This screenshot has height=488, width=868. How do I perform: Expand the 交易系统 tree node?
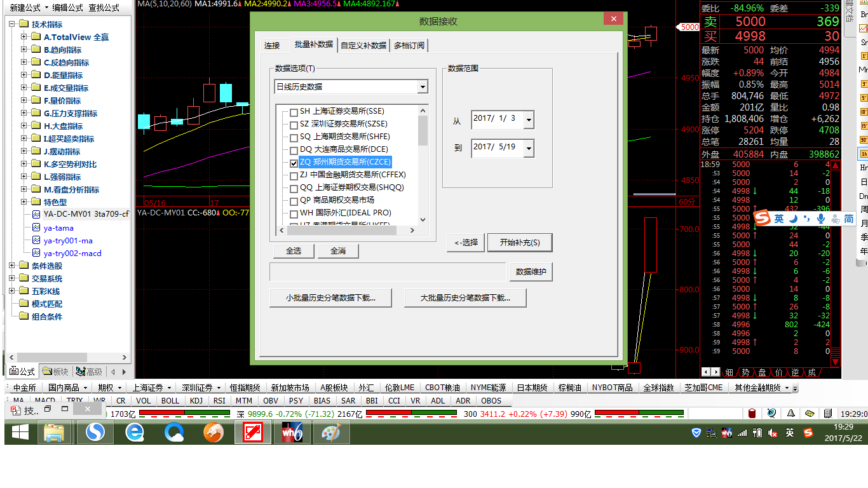12,278
